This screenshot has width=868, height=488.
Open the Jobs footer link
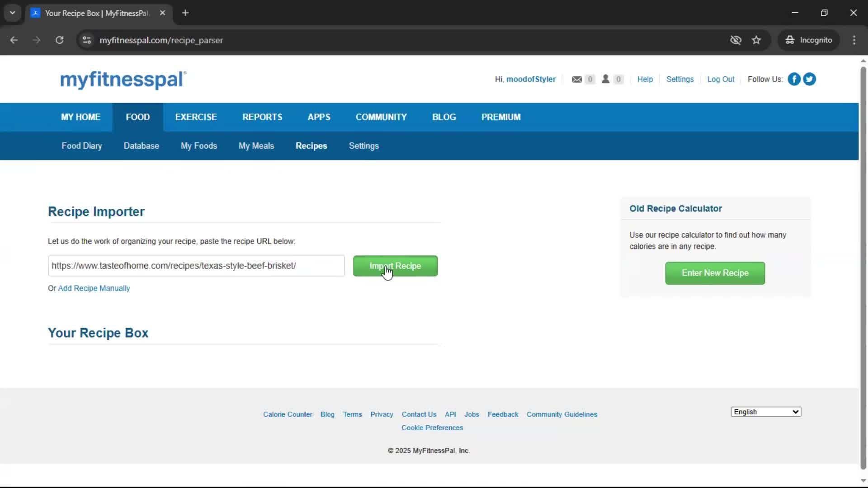(x=472, y=414)
